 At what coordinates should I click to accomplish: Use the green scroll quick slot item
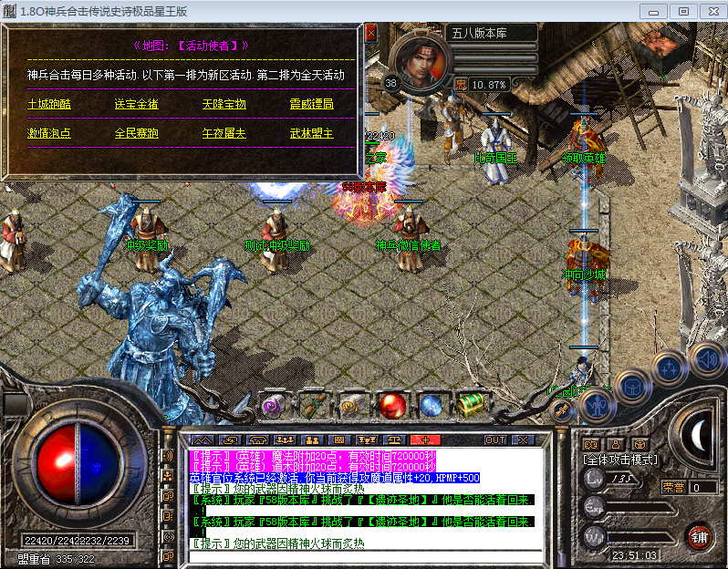(314, 406)
